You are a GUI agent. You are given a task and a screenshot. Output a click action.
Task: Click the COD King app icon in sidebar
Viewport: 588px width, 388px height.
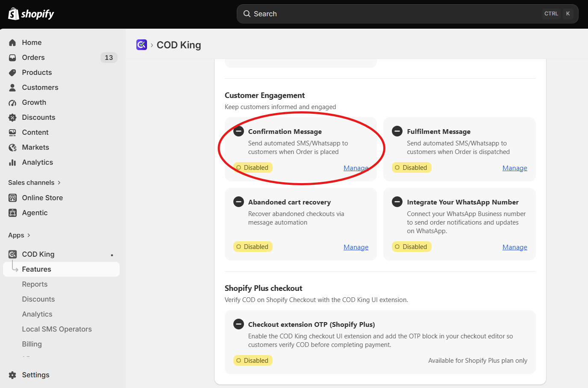tap(12, 254)
